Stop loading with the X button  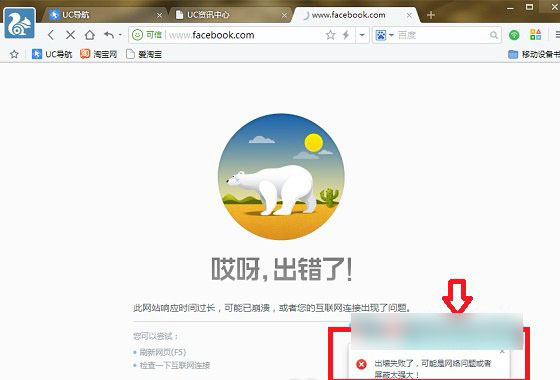[x=70, y=35]
